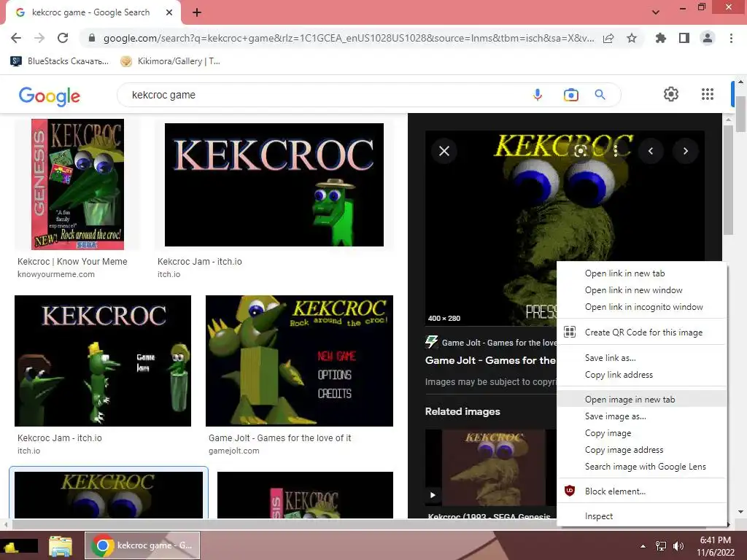Open Google quick settings gear

(671, 94)
